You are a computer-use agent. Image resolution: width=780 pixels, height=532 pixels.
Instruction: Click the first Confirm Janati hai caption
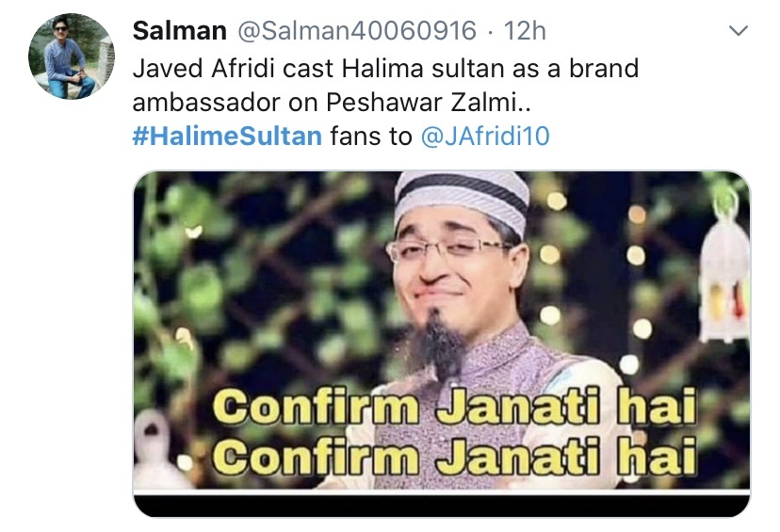[x=454, y=407]
